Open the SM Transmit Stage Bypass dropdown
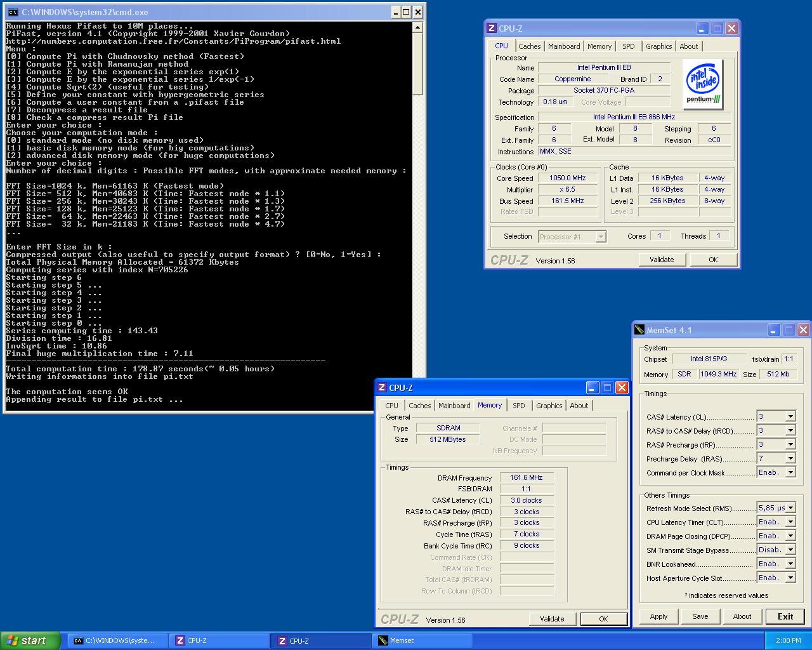The height and width of the screenshot is (650, 812). tap(790, 550)
